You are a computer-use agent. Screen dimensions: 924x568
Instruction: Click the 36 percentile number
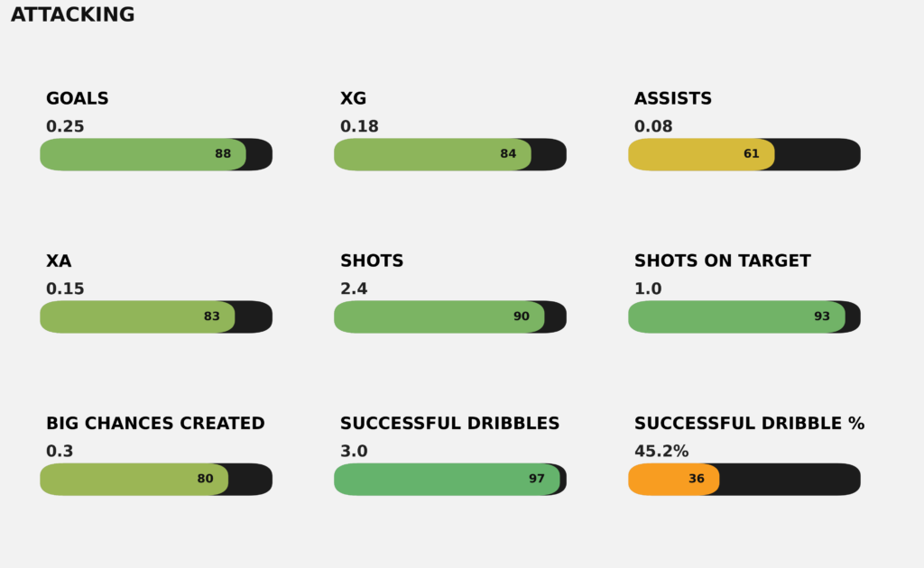[697, 479]
